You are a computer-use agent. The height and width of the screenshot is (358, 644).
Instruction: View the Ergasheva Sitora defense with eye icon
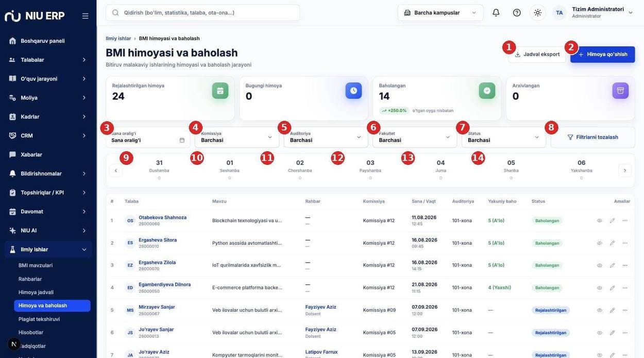(x=600, y=243)
